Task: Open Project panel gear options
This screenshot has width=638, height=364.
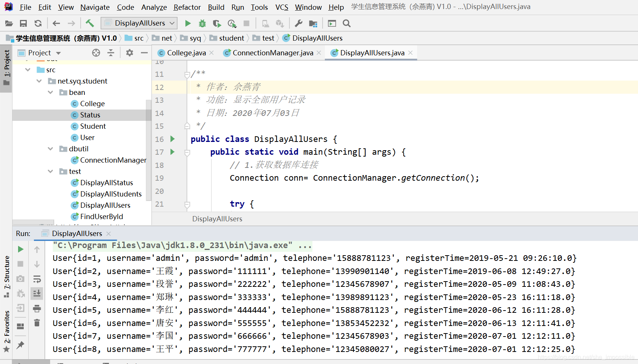Action: [x=130, y=53]
